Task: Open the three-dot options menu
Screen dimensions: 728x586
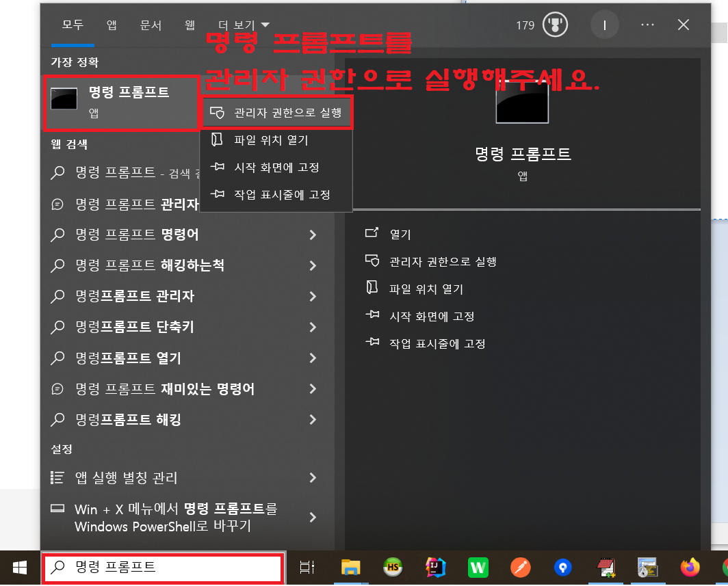Action: (x=647, y=25)
